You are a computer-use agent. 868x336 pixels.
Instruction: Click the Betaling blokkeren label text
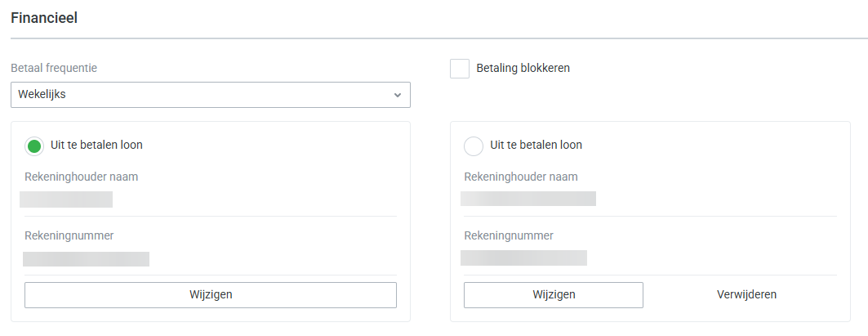[x=523, y=69]
